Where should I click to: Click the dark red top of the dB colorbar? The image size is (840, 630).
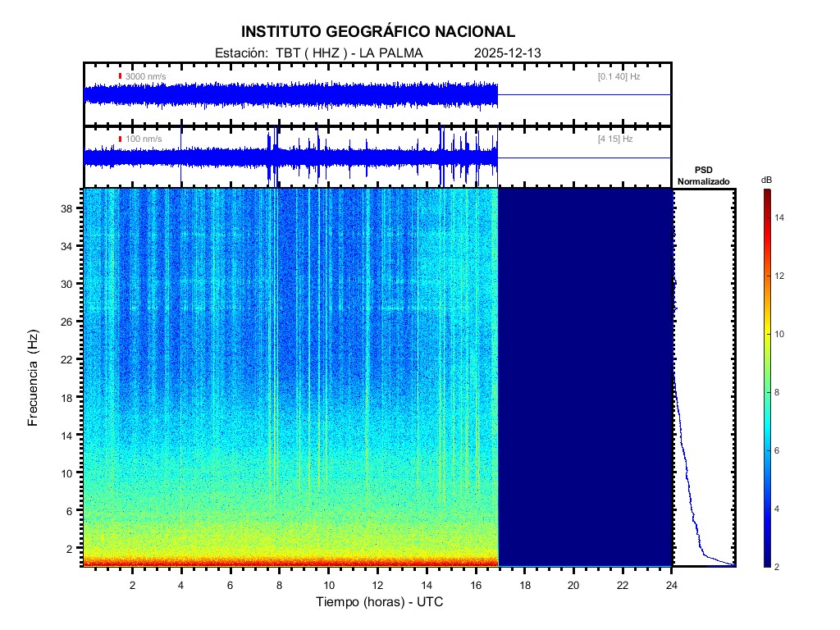(x=766, y=193)
